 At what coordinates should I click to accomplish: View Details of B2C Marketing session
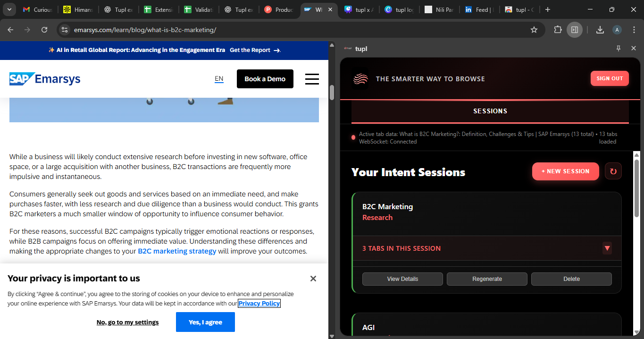pos(402,279)
